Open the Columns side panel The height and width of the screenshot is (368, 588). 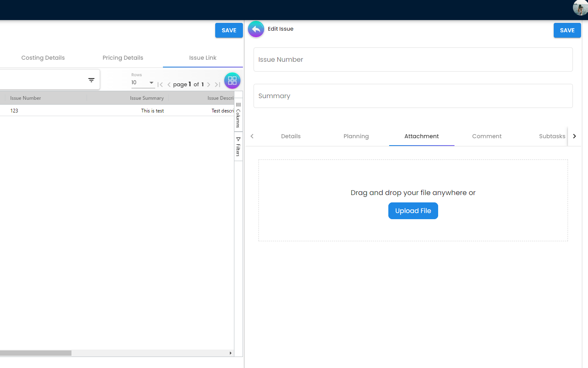click(x=238, y=115)
